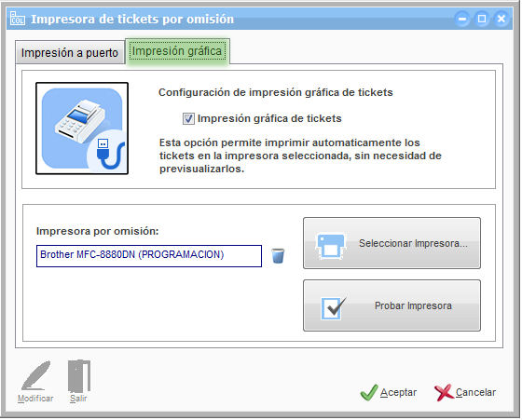Screen dimensions: 522x420
Task: Confirm with the Aceptar button
Action: (x=389, y=392)
